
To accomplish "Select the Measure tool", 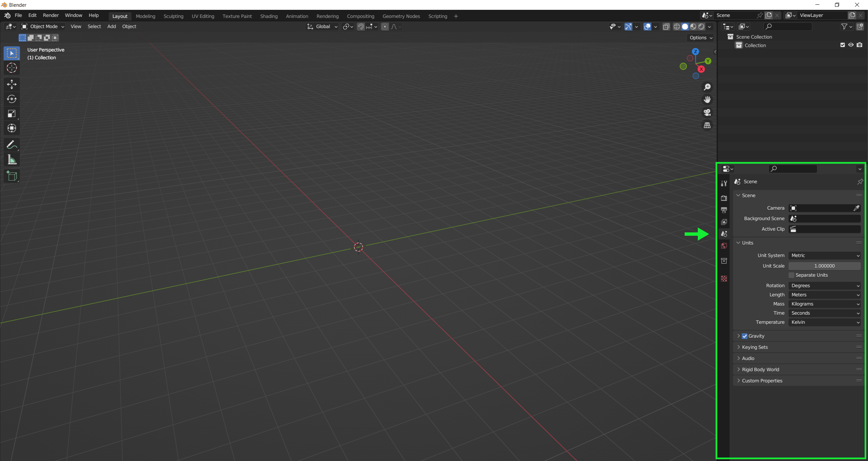I will click(12, 160).
